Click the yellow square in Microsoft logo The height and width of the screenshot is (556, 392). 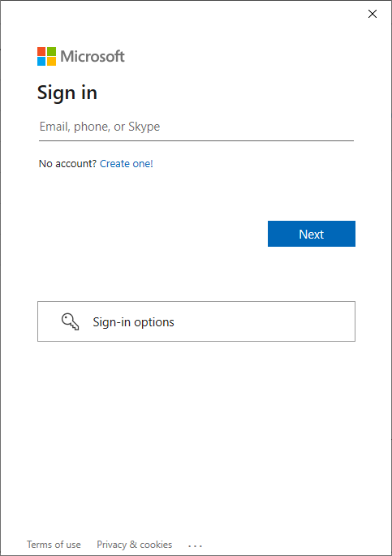click(x=51, y=62)
